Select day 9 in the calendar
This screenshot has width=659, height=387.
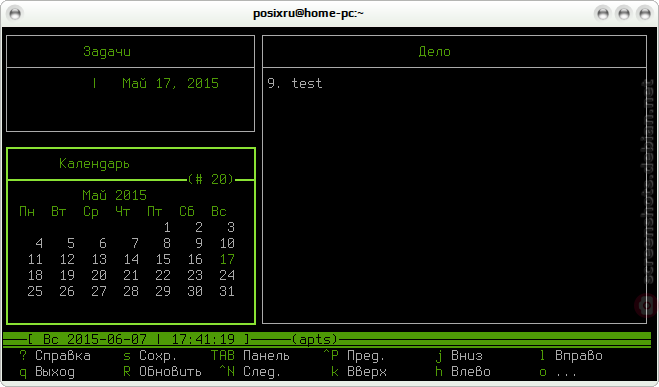pyautogui.click(x=199, y=243)
